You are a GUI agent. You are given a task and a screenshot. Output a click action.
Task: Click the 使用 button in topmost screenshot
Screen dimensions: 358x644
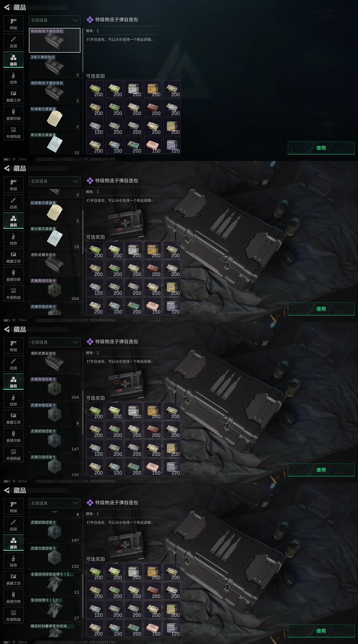[321, 148]
